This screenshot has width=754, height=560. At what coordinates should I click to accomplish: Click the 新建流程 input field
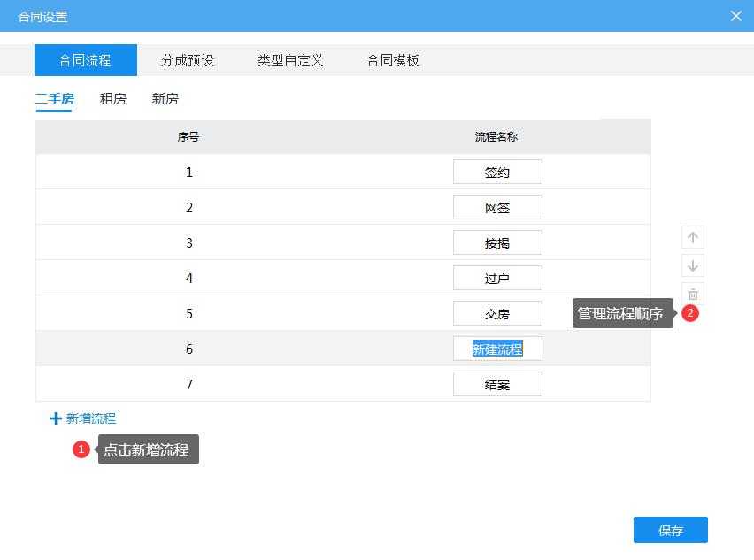(x=497, y=349)
